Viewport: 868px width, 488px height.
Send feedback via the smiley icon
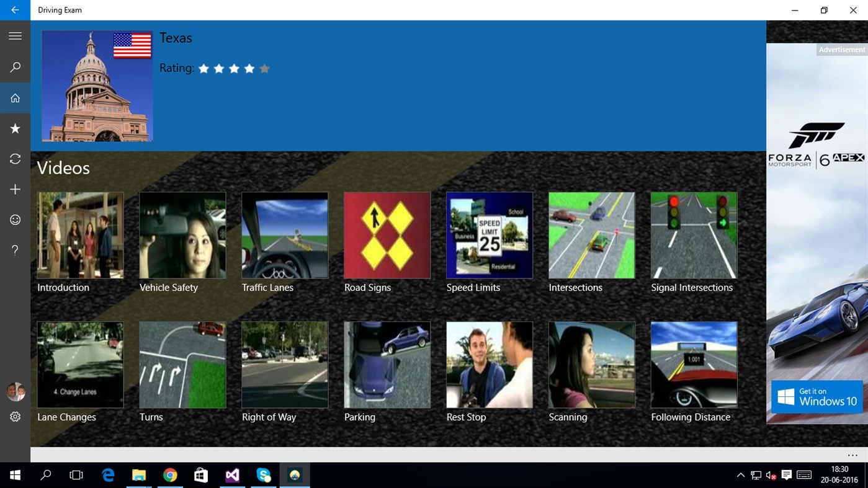coord(15,220)
